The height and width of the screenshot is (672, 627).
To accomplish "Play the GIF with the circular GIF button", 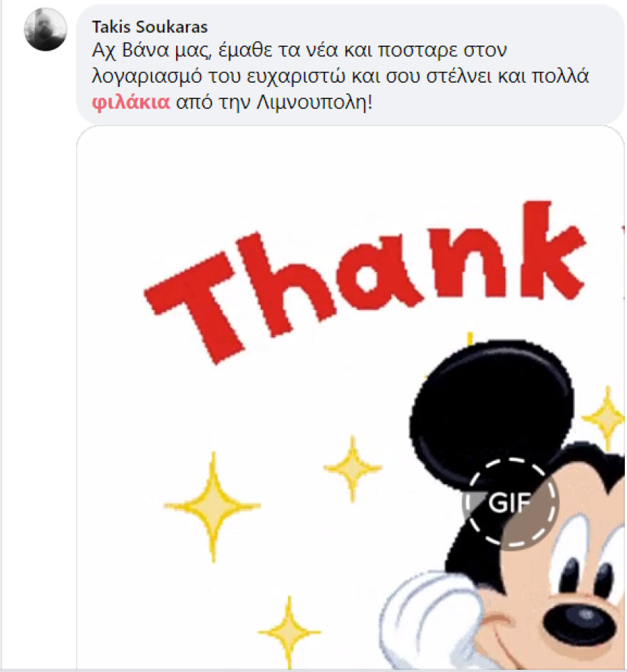I will tap(510, 502).
